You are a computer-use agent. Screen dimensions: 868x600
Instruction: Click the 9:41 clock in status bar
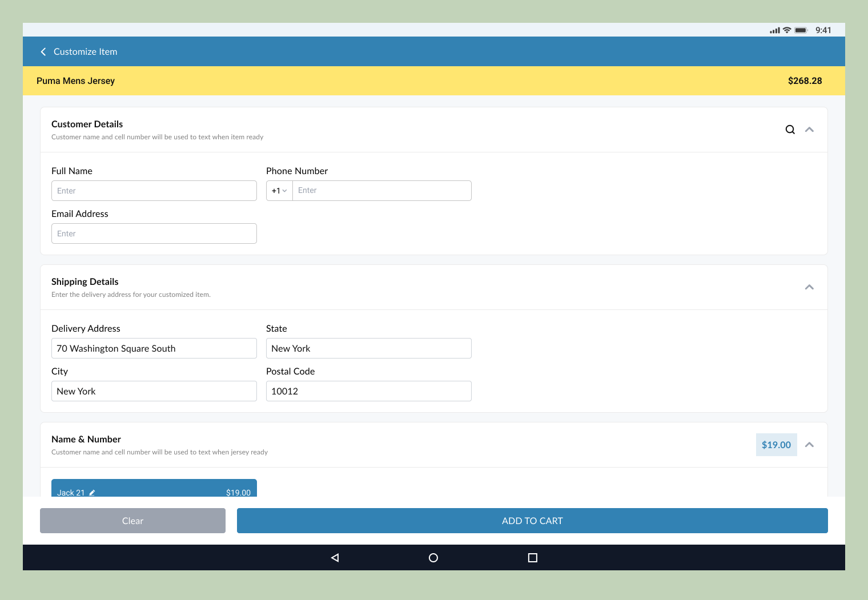tap(823, 30)
